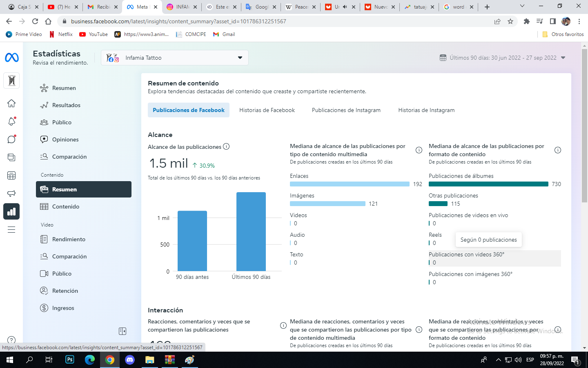588x368 pixels.
Task: Open posts and stories icon in left rail
Action: point(11,157)
